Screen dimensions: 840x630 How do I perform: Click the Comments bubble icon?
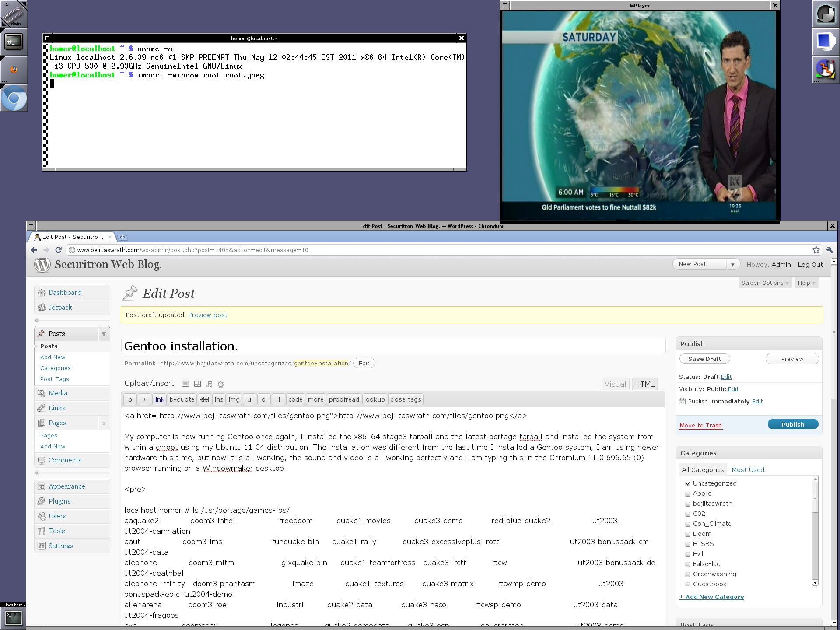[x=42, y=460]
